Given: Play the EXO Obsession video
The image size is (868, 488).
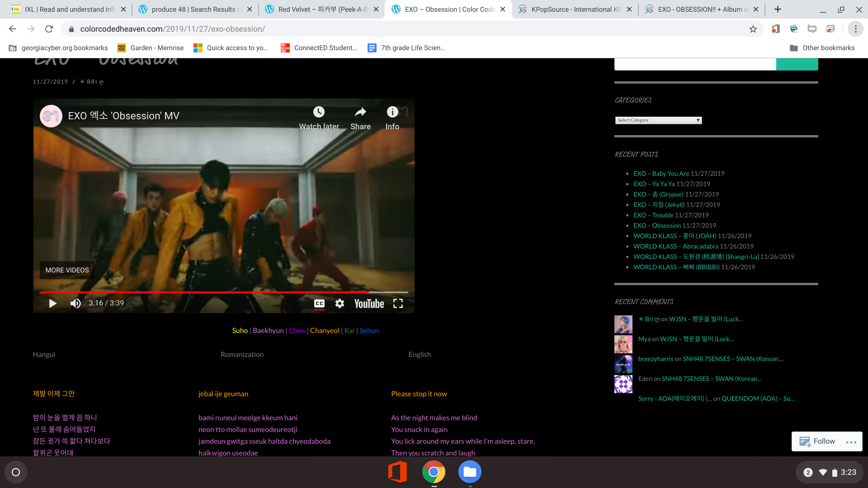Looking at the screenshot, I should click(52, 303).
